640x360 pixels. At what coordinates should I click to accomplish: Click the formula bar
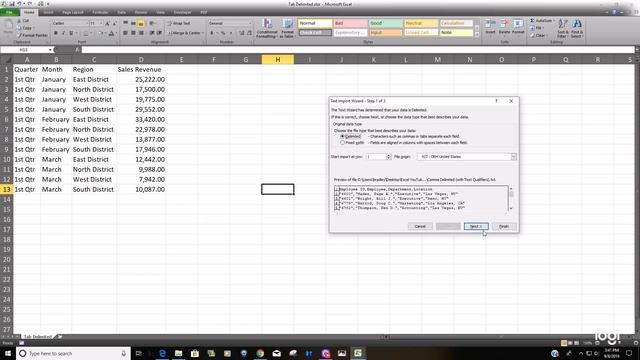(358, 50)
